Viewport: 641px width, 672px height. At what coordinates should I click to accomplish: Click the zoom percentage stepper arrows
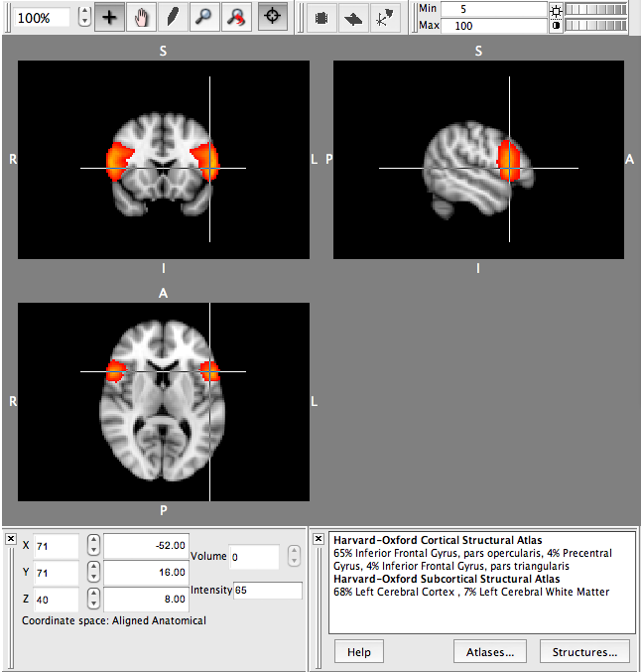[x=83, y=17]
